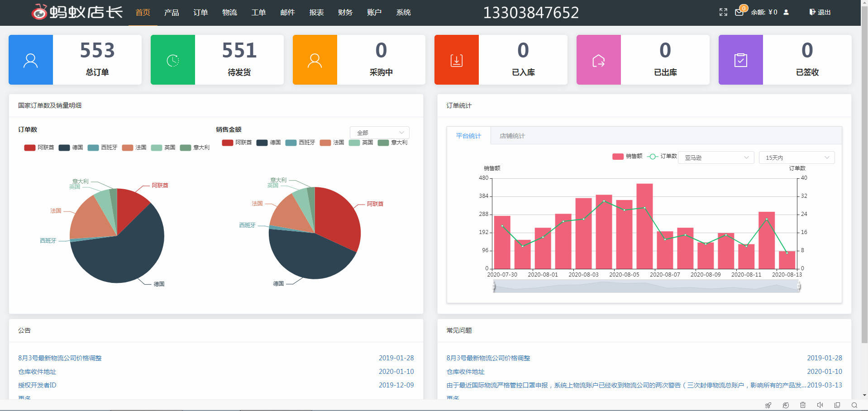Open the fullscreen toggle icon in top bar

(x=723, y=12)
